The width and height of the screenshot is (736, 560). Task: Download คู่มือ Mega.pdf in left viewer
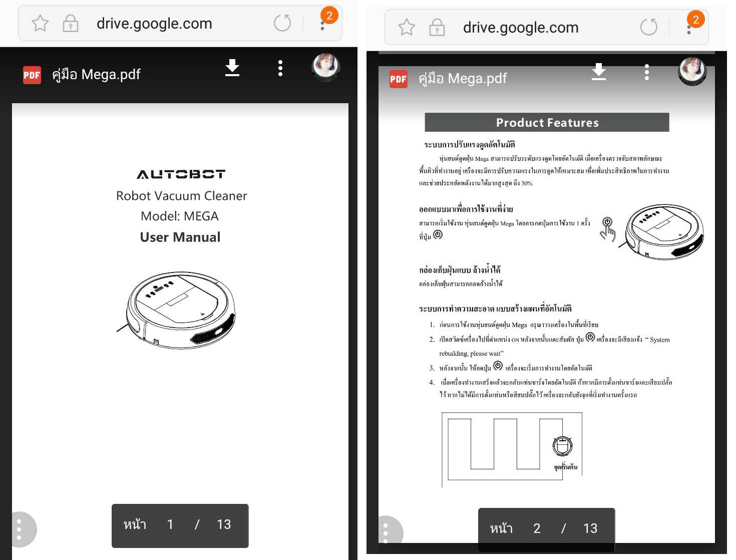tap(232, 68)
